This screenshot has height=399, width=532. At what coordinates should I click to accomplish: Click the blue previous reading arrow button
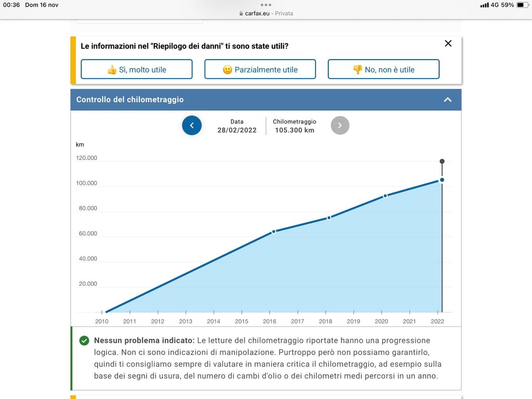pyautogui.click(x=192, y=126)
